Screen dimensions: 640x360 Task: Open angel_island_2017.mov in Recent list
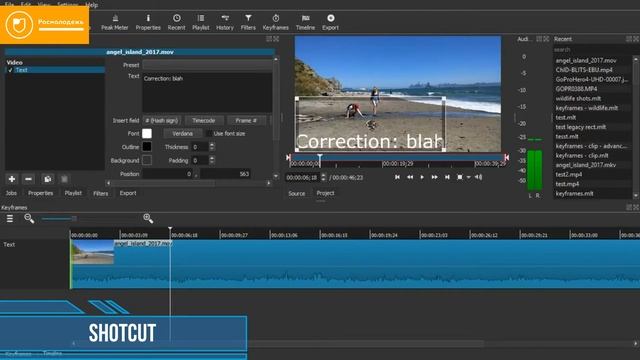tap(586, 60)
